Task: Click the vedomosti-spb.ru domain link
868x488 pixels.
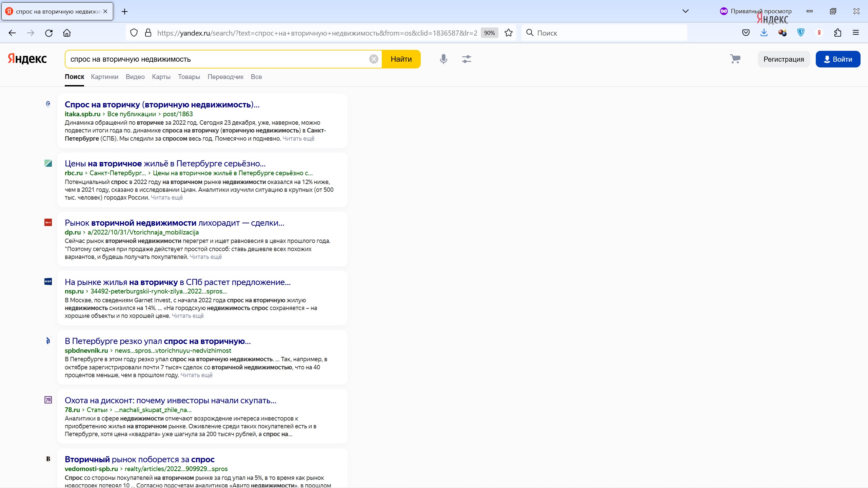Action: point(91,469)
